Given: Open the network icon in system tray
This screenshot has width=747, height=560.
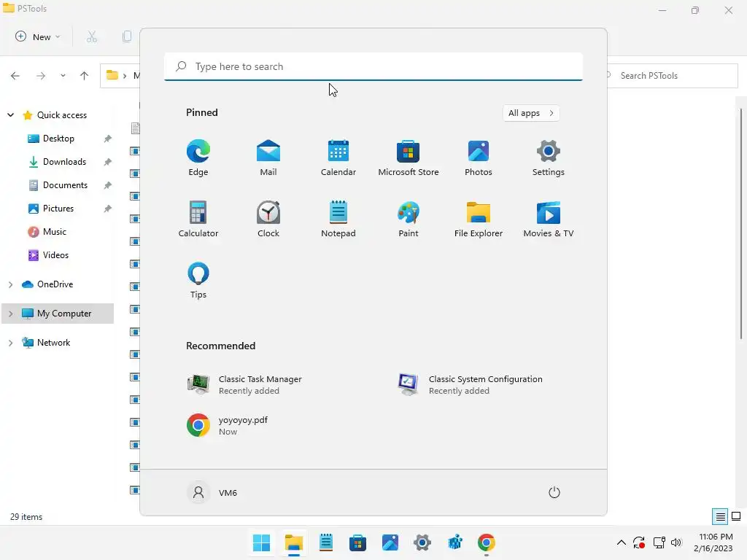Looking at the screenshot, I should coord(659,542).
